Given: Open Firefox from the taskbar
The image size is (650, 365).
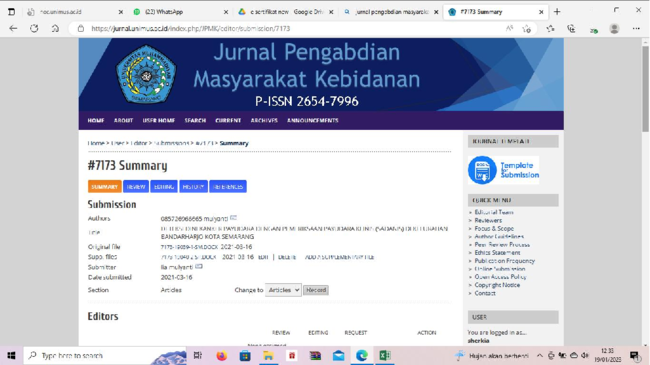Looking at the screenshot, I should (x=221, y=355).
